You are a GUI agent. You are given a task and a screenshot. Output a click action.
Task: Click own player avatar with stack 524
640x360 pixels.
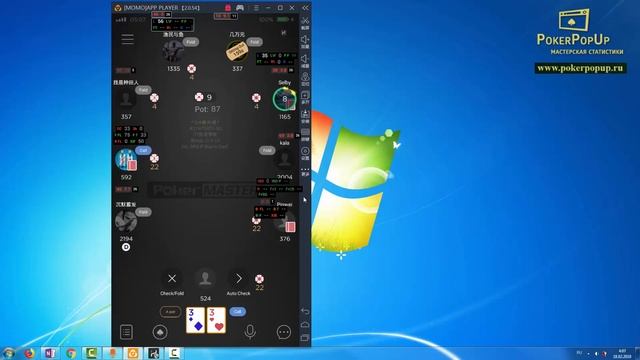pyautogui.click(x=205, y=278)
